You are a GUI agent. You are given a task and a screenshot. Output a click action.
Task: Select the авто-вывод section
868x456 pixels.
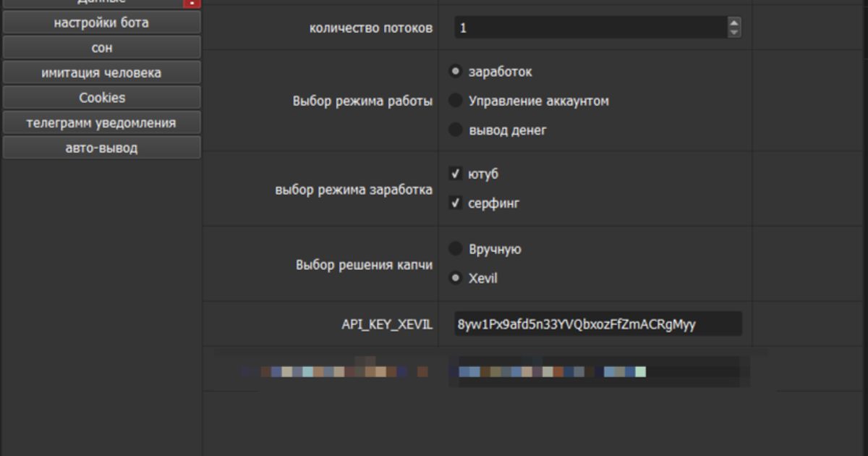tap(101, 148)
